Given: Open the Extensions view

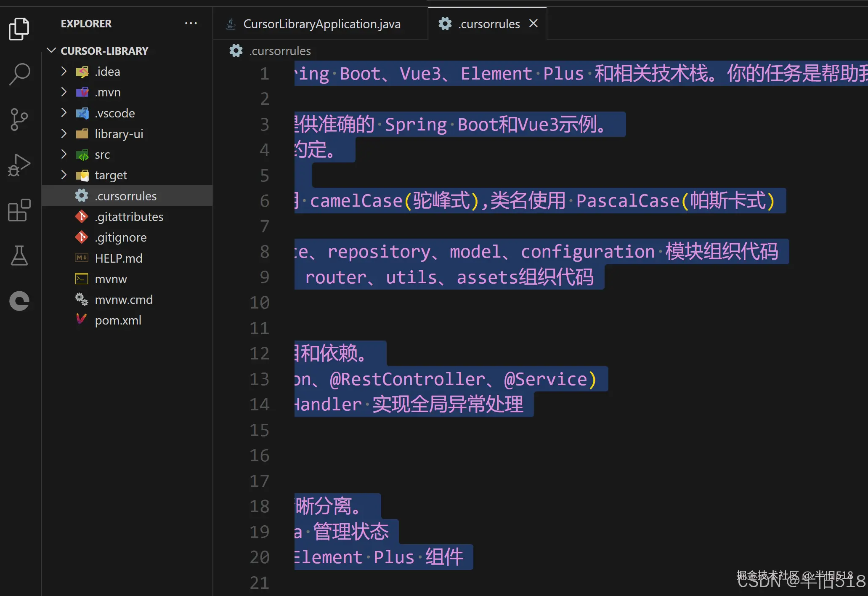Looking at the screenshot, I should click(19, 210).
